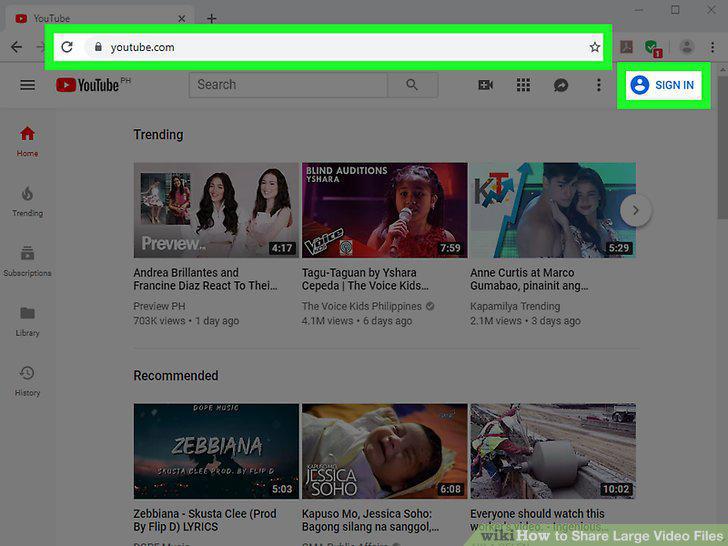Screen dimensions: 728x546
Task: Open The Voice Kids Philippines channel
Action: point(362,306)
